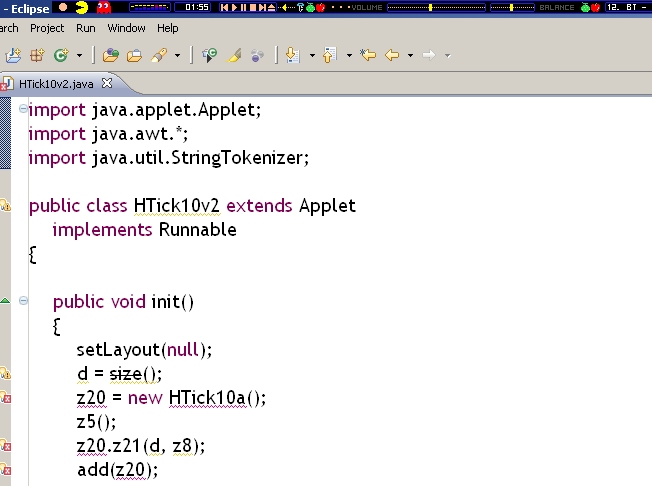Screen dimensions: 652x486
Task: Click the 'z5();' line
Action: click(x=96, y=422)
